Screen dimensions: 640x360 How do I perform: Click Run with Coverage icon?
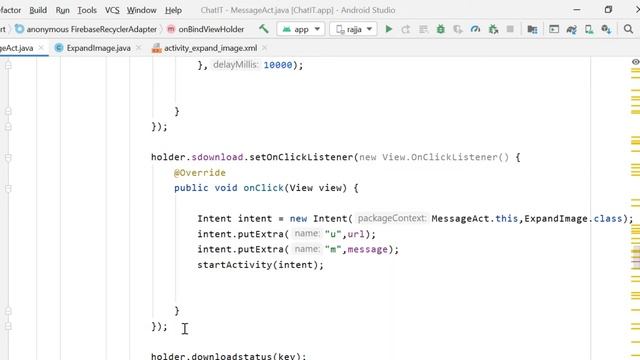click(458, 29)
